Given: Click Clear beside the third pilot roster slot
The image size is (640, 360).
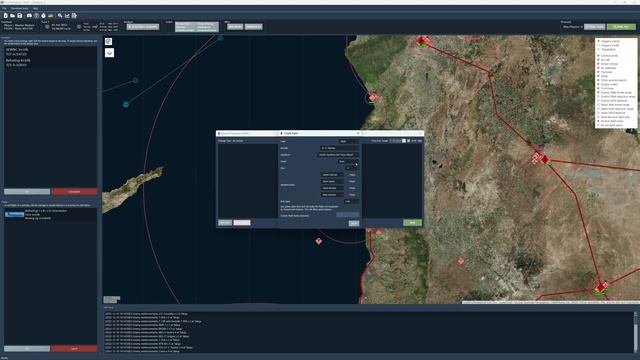Looking at the screenshot, I should pos(352,188).
